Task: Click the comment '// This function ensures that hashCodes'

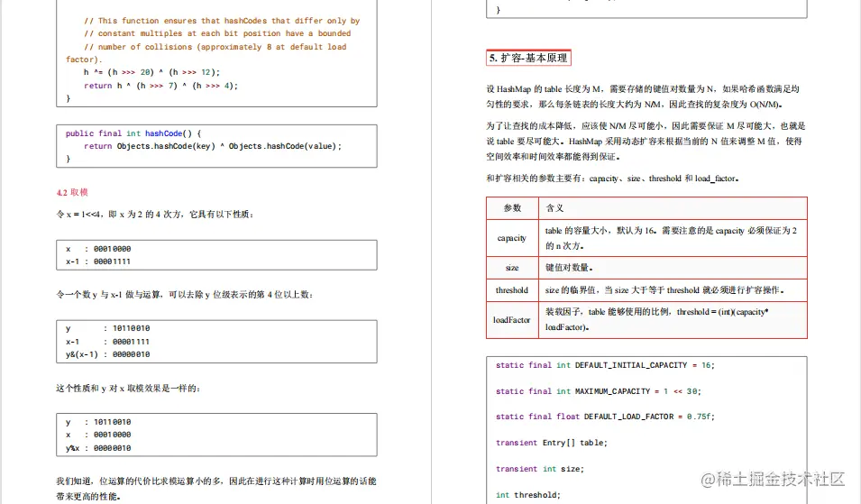Action: click(x=222, y=21)
